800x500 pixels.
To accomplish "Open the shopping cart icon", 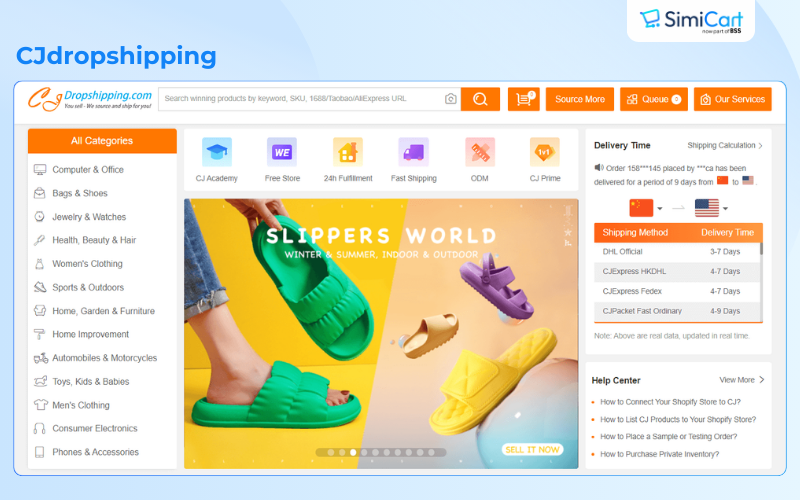I will tap(524, 99).
